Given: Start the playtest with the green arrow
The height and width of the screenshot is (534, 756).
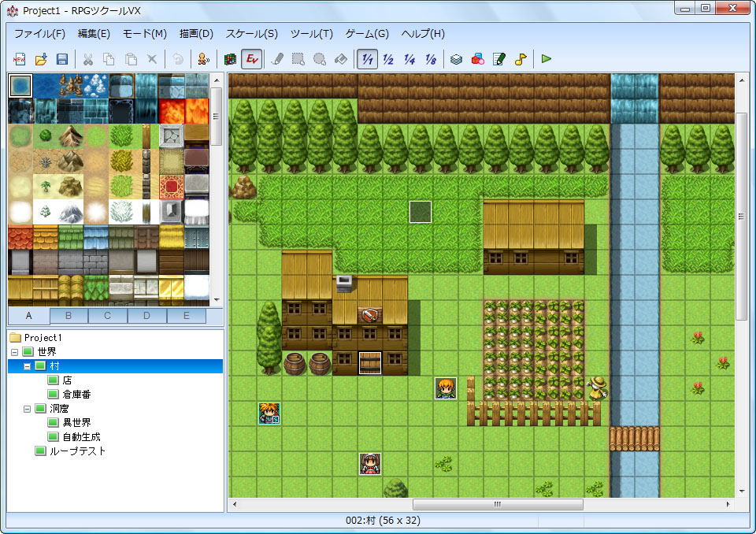Looking at the screenshot, I should coord(546,58).
